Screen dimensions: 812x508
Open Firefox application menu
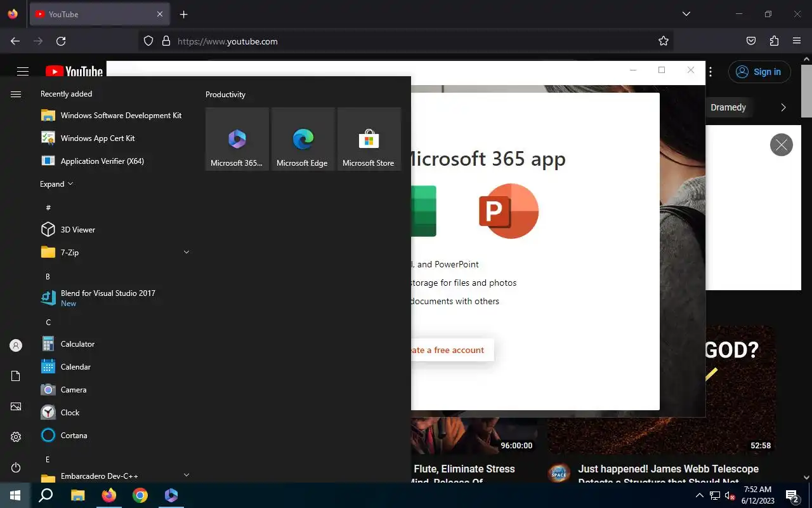coord(797,41)
